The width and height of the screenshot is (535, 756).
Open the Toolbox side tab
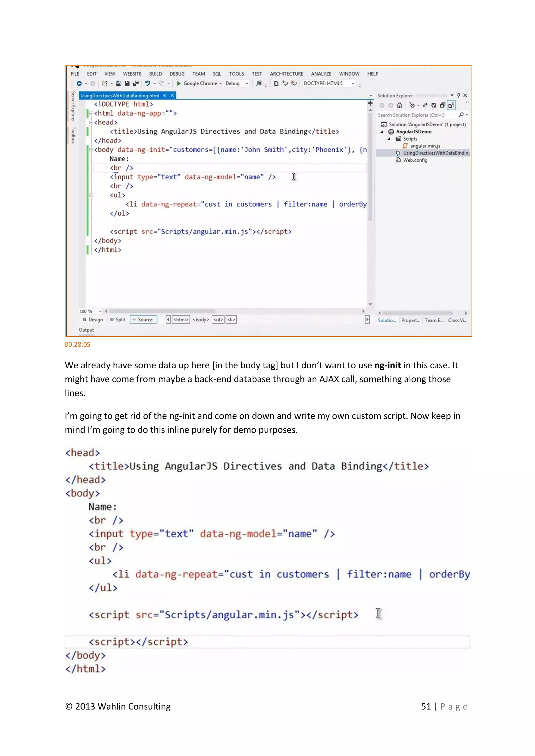pos(73,135)
